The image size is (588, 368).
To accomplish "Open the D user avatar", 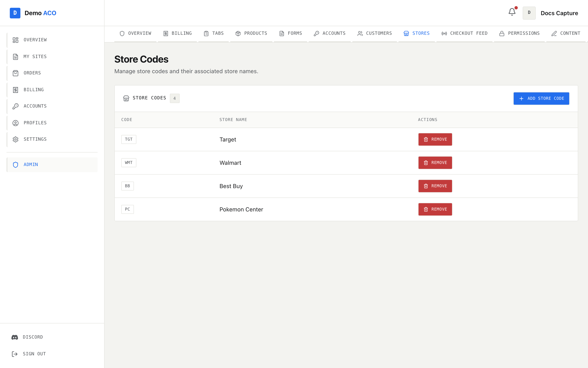I will click(529, 13).
